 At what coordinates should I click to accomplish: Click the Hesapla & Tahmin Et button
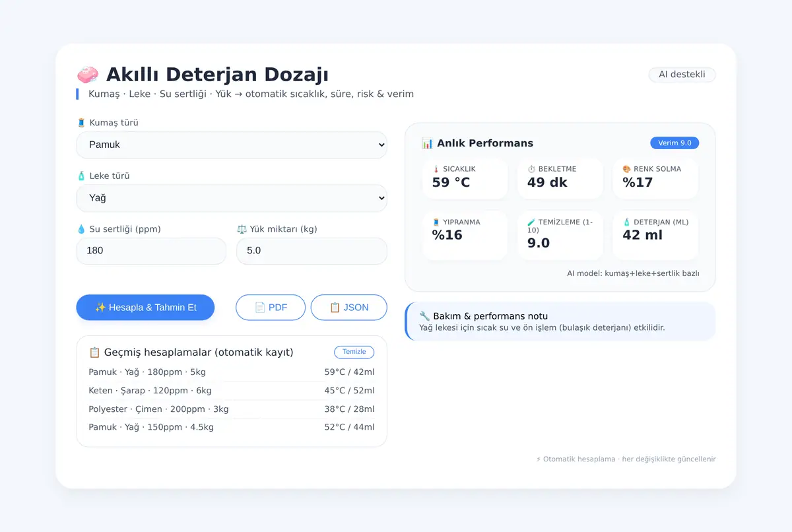click(145, 308)
